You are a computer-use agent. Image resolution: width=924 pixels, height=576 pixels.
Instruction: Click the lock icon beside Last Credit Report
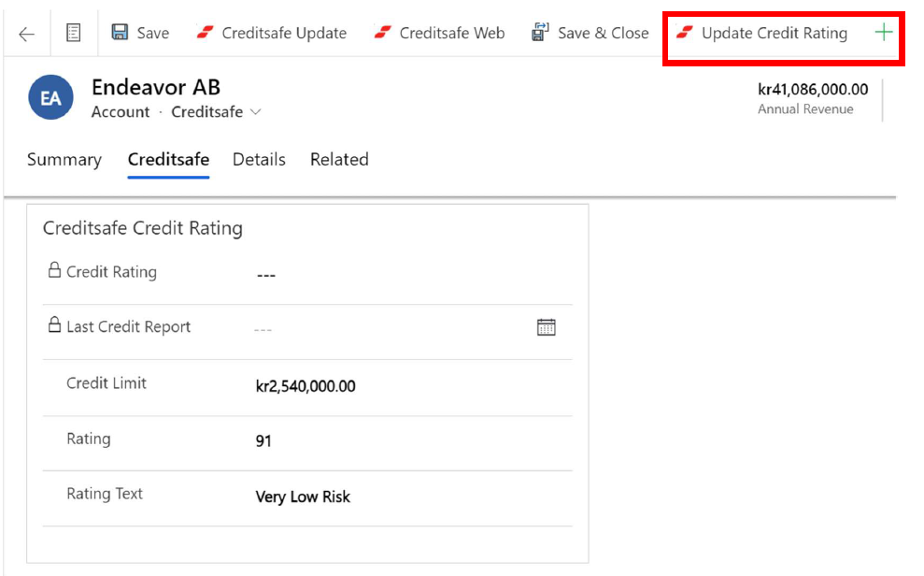54,326
